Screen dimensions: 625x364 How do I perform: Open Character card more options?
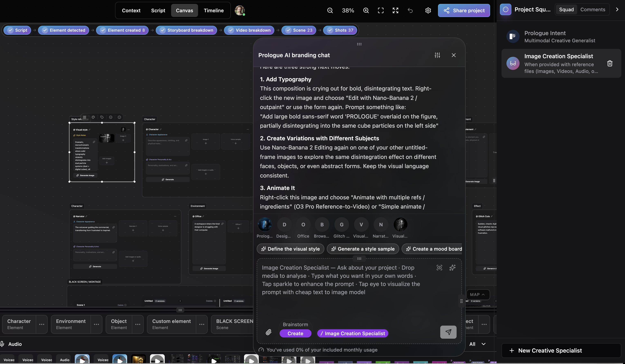click(248, 130)
